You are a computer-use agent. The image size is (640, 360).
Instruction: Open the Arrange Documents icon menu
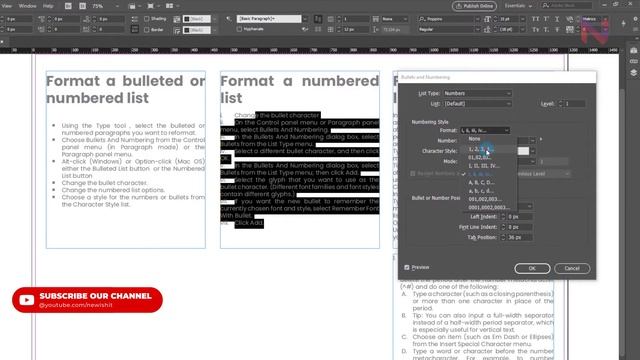click(x=171, y=6)
